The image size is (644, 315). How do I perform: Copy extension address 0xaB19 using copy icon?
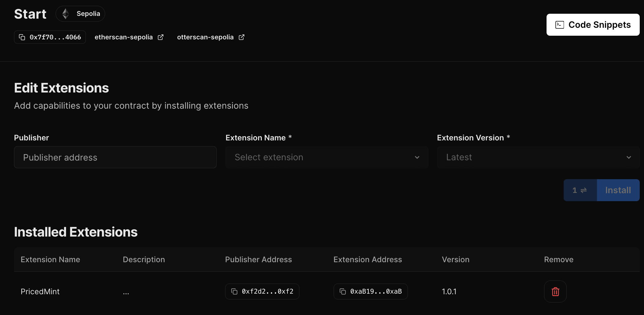click(343, 291)
